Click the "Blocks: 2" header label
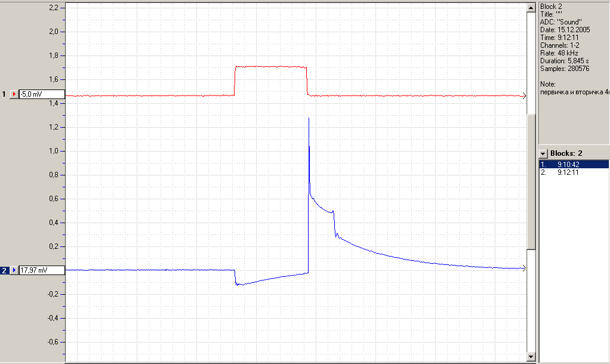 pos(566,153)
